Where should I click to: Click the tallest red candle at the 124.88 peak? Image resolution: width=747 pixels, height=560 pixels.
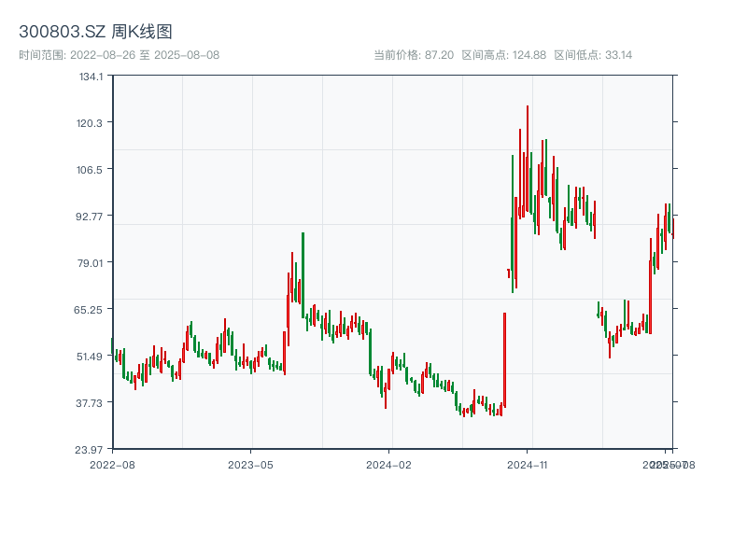point(528,159)
